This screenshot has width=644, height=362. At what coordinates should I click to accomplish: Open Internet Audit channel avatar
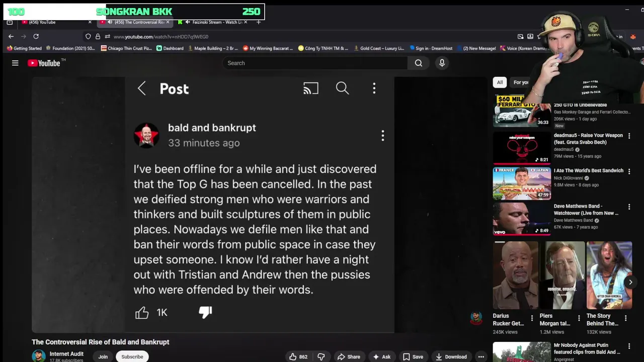[39, 356]
